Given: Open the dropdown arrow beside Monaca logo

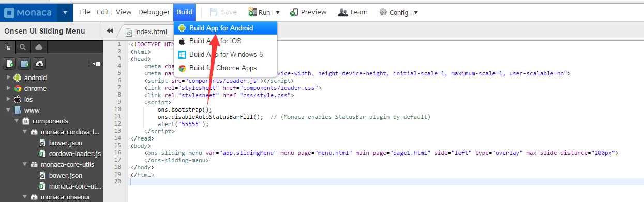Looking at the screenshot, I should (65, 12).
